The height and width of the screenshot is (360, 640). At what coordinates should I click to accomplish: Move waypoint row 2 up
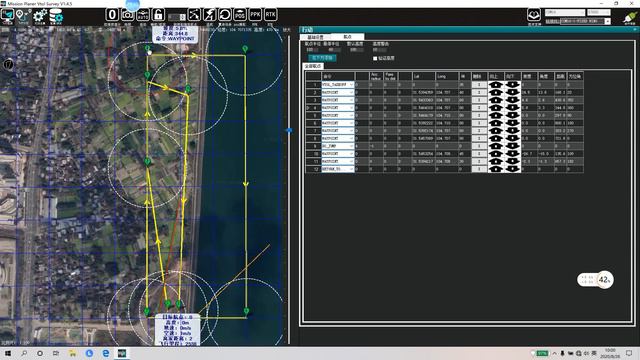pyautogui.click(x=496, y=92)
